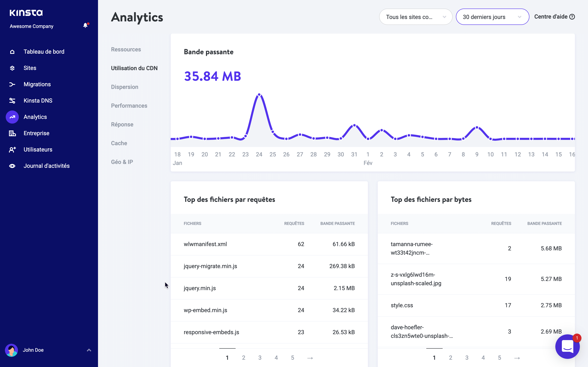
Task: Open Journal d'activités eye icon
Action: 12,166
